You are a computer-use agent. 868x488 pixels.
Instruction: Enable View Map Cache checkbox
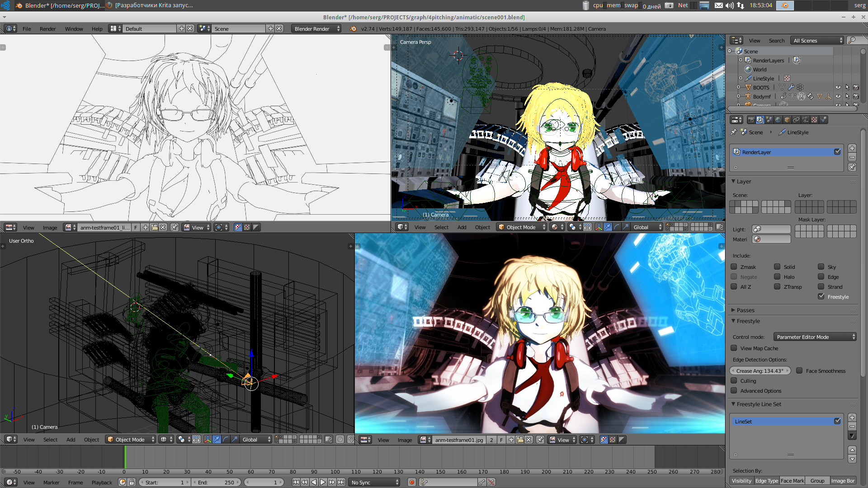(734, 348)
